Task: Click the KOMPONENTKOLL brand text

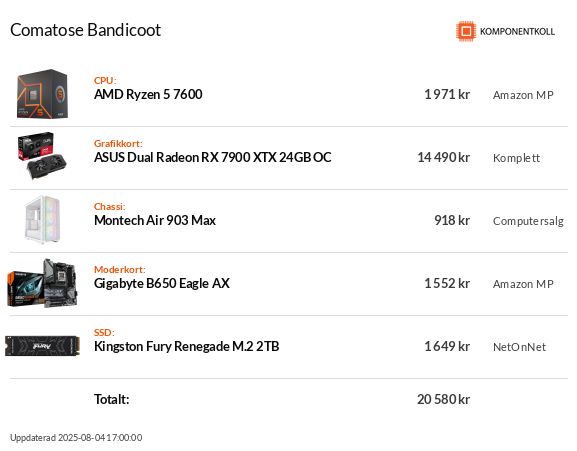Action: [x=517, y=32]
